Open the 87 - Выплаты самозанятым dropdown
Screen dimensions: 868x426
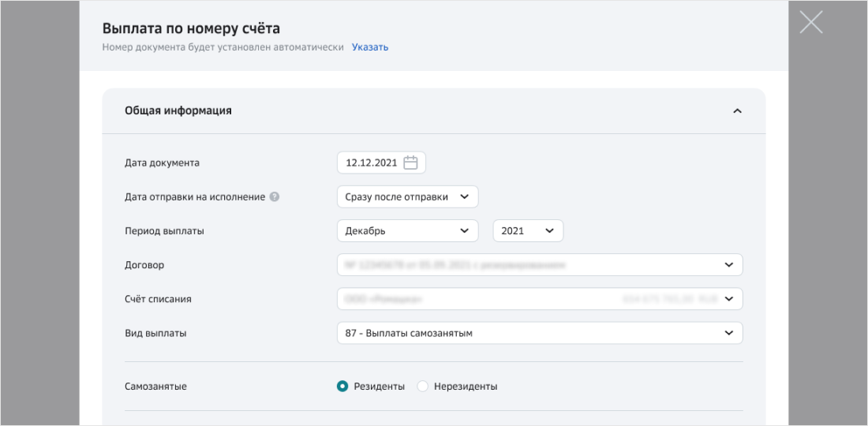point(540,334)
